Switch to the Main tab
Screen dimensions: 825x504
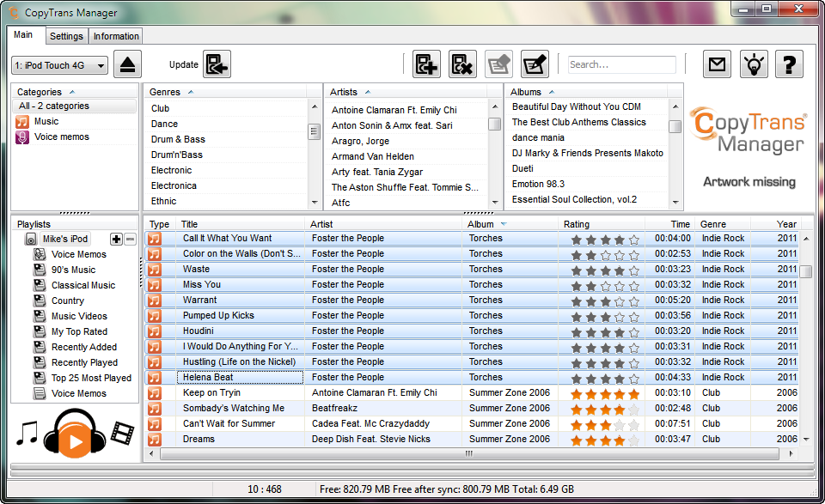24,34
